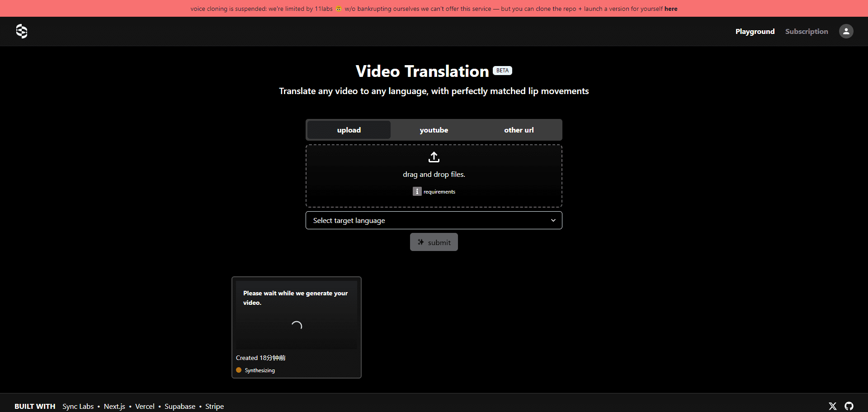This screenshot has height=412, width=868.
Task: Open the Subscription nav item
Action: [x=807, y=31]
